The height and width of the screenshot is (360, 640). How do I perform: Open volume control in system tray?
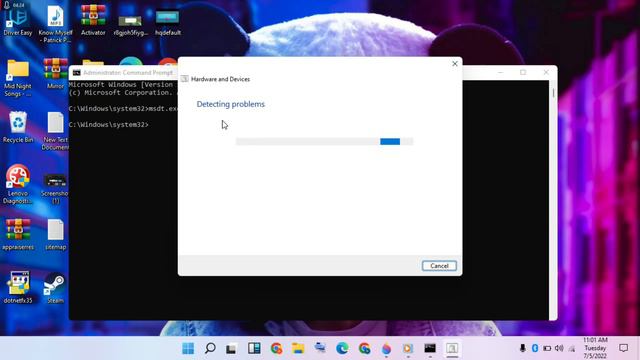(559, 348)
